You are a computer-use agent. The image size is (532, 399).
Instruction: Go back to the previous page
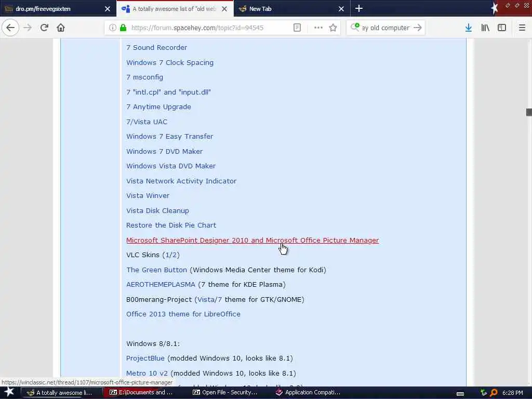point(10,28)
